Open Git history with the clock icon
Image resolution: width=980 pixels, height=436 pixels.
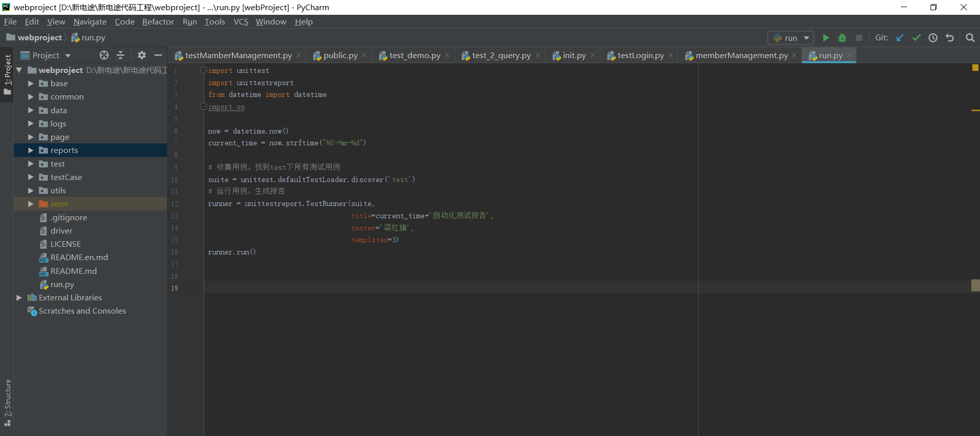click(933, 38)
